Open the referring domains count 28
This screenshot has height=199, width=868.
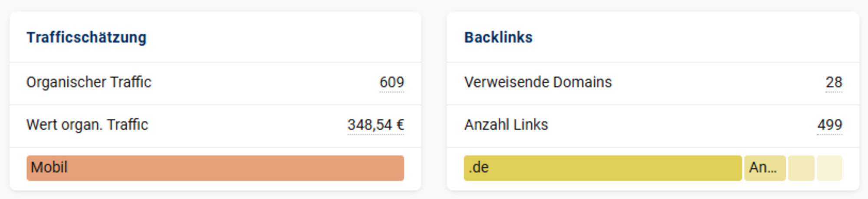pos(833,82)
